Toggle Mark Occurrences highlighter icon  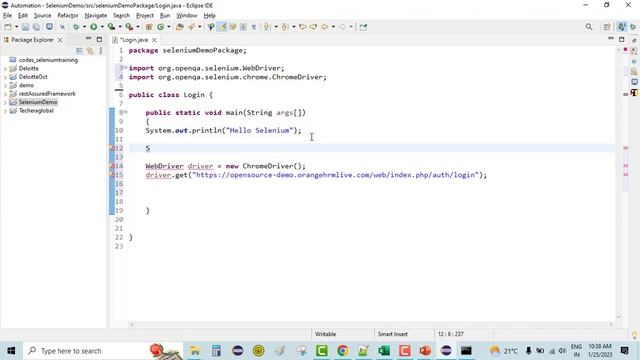222,27
